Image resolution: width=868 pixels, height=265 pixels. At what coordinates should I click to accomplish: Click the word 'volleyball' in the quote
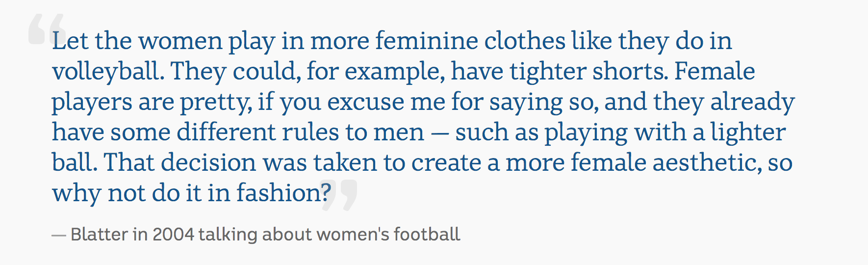(106, 72)
